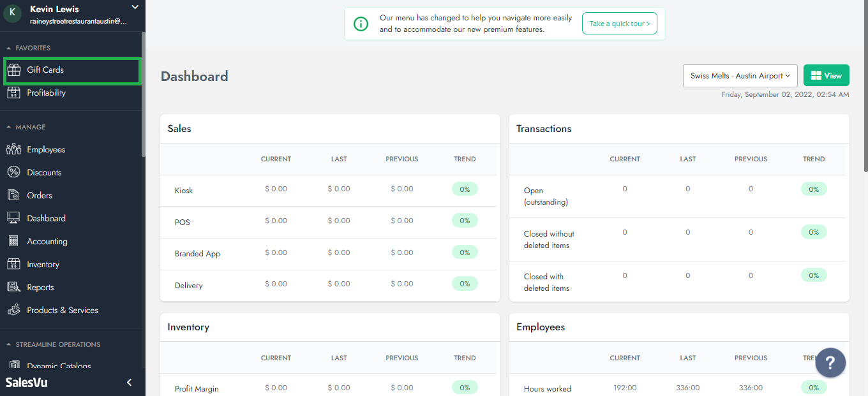
Task: Open Products & Services menu item
Action: coord(63,311)
